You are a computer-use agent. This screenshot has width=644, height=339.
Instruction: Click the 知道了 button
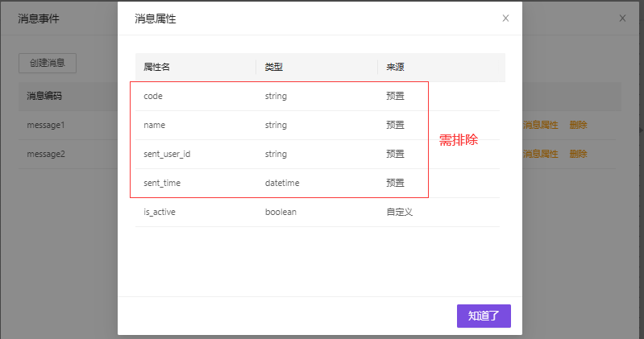click(484, 316)
